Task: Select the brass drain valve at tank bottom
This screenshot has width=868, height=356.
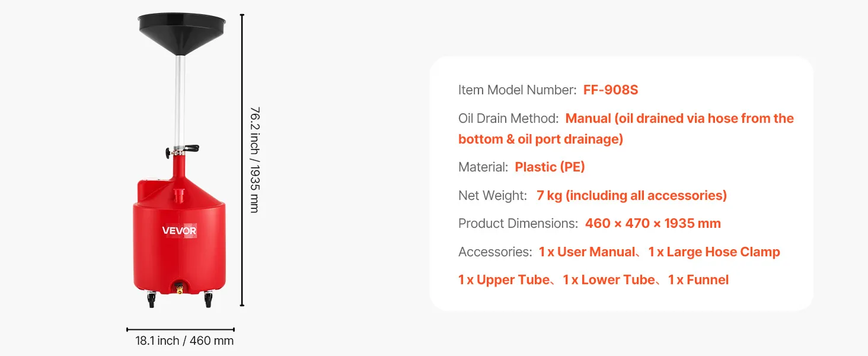Action: [x=177, y=288]
